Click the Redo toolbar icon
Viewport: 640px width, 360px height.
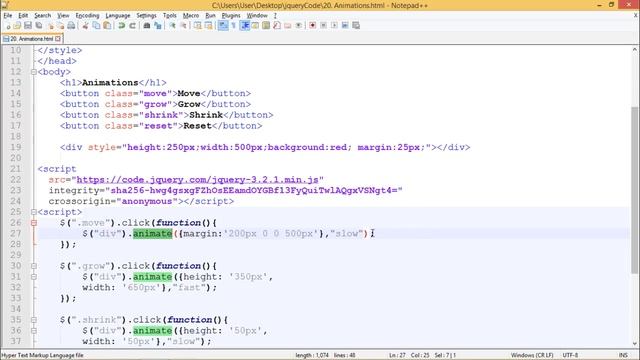[132, 26]
